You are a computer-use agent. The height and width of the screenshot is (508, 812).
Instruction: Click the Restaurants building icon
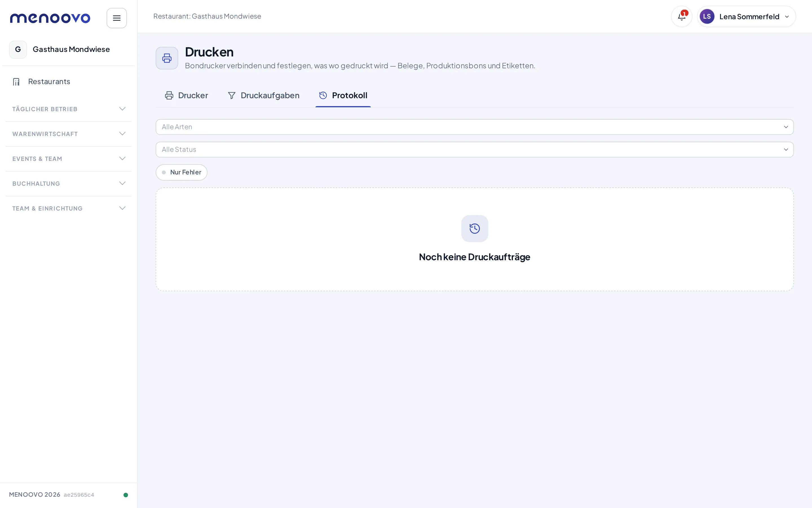(16, 82)
